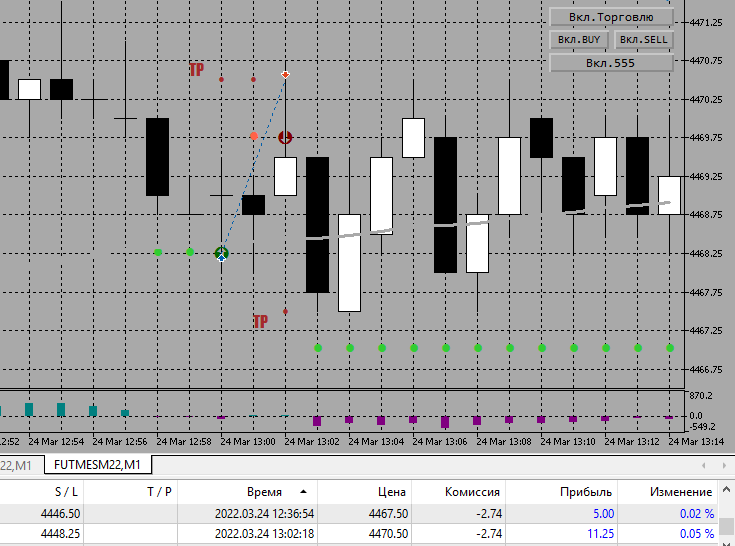Screen dimensions: 735x546
Task: Click the lower red TP label
Action: tap(261, 321)
